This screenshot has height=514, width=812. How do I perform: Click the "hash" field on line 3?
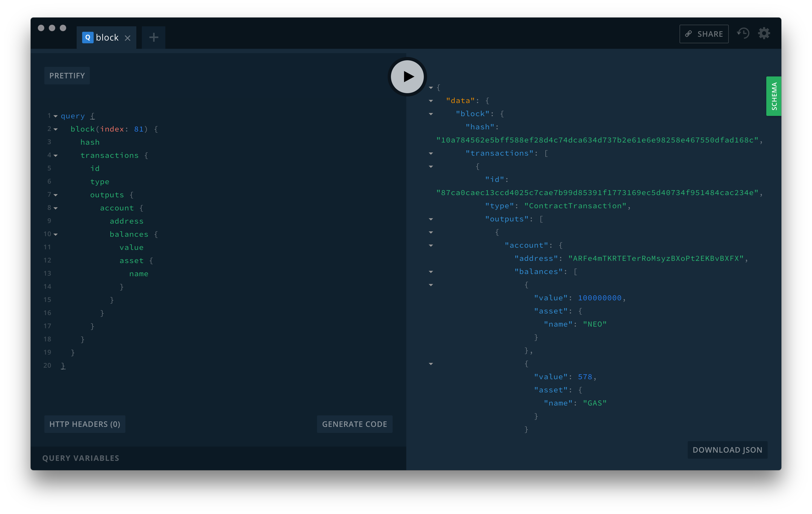click(90, 142)
